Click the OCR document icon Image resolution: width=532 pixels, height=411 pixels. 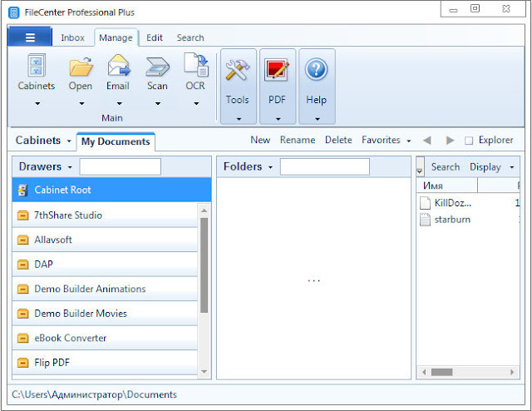point(196,65)
